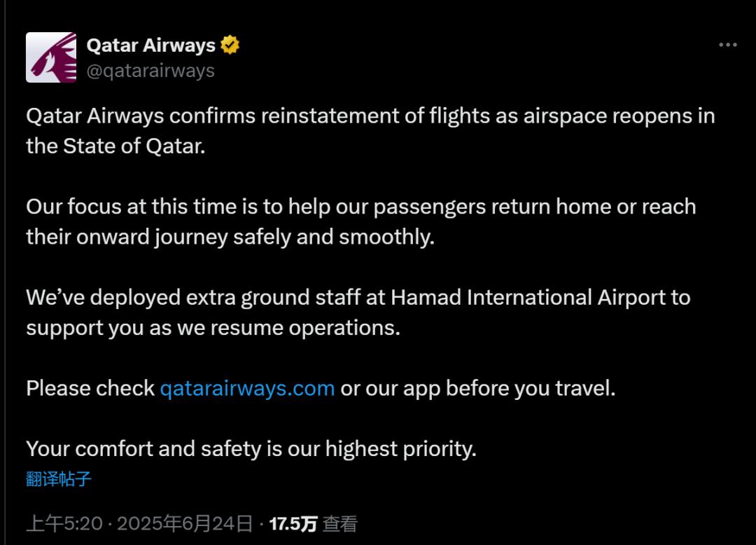Image resolution: width=756 pixels, height=545 pixels.
Task: Open the Qatar Airways profile avatar
Action: pyautogui.click(x=51, y=57)
